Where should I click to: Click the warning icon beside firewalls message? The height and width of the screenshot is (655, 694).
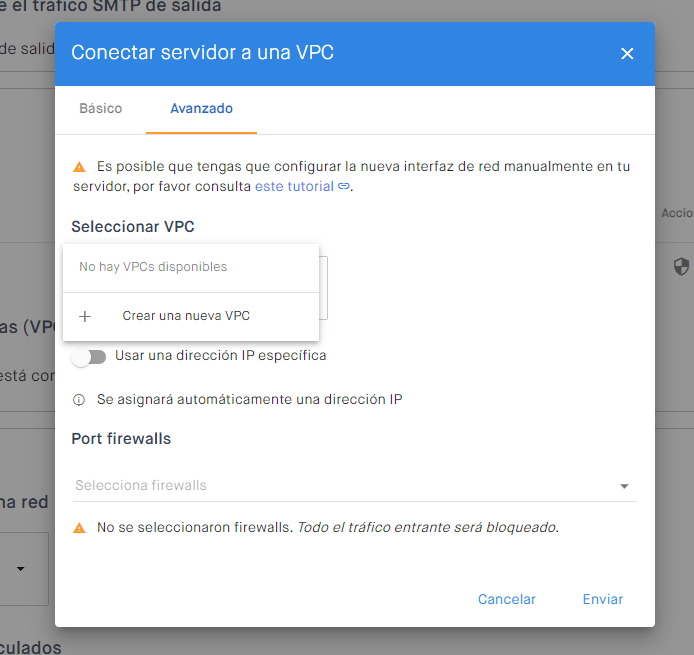(80, 527)
